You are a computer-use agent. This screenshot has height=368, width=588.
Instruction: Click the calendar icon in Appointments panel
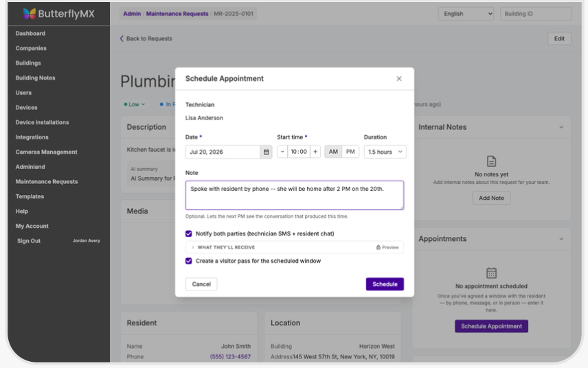tap(491, 273)
